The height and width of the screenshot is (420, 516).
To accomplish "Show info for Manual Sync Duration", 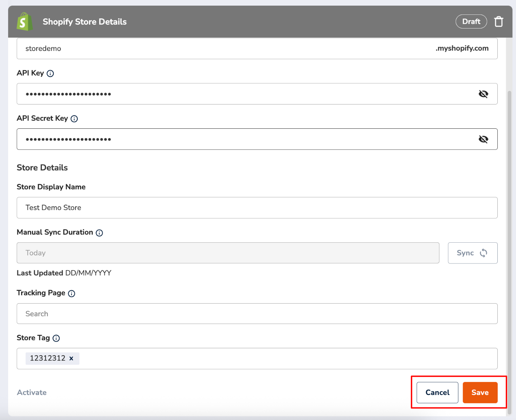I will (99, 233).
